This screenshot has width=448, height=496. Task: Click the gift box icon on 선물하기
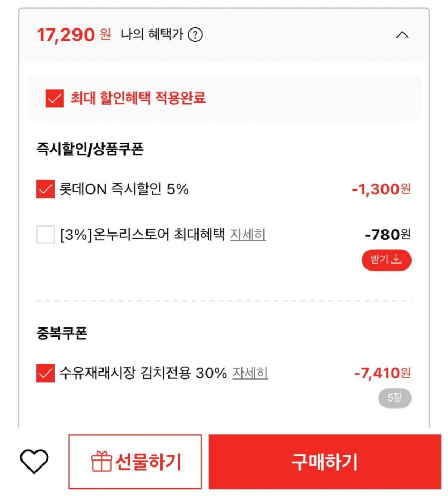point(101,462)
